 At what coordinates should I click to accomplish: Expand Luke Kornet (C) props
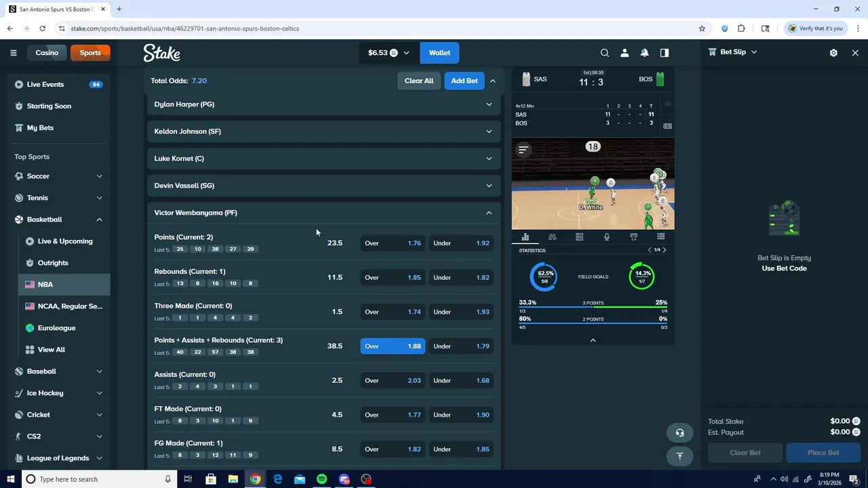[x=323, y=159]
